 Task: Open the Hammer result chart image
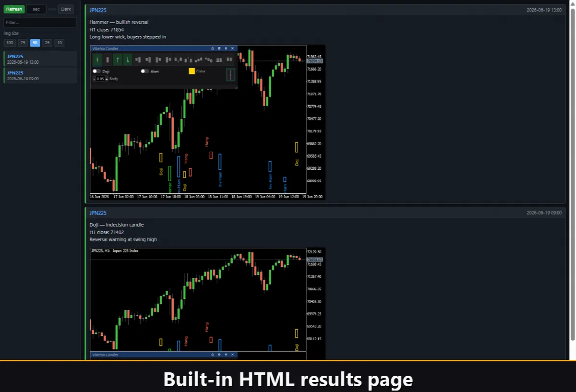[x=208, y=122]
